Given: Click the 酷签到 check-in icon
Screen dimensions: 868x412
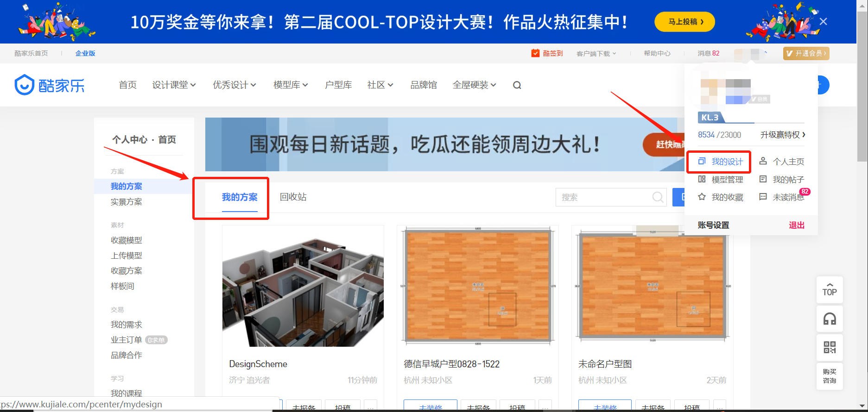Looking at the screenshot, I should (x=535, y=53).
